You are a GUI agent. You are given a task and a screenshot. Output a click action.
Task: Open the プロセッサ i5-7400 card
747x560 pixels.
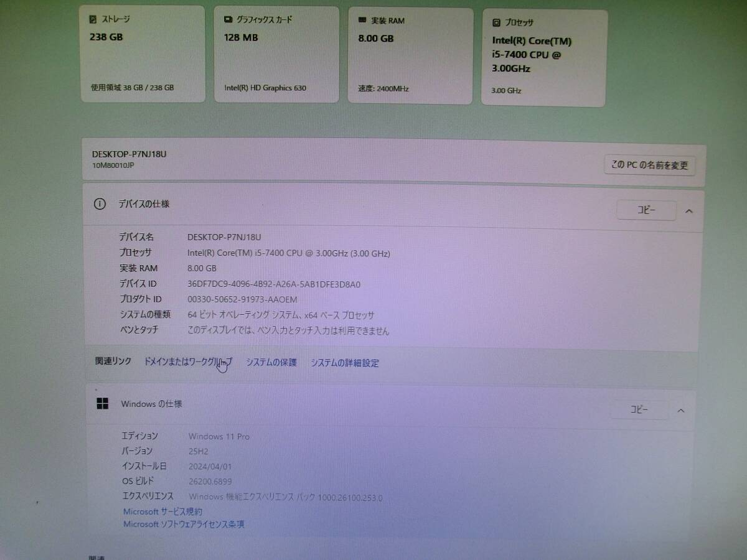[x=544, y=58]
